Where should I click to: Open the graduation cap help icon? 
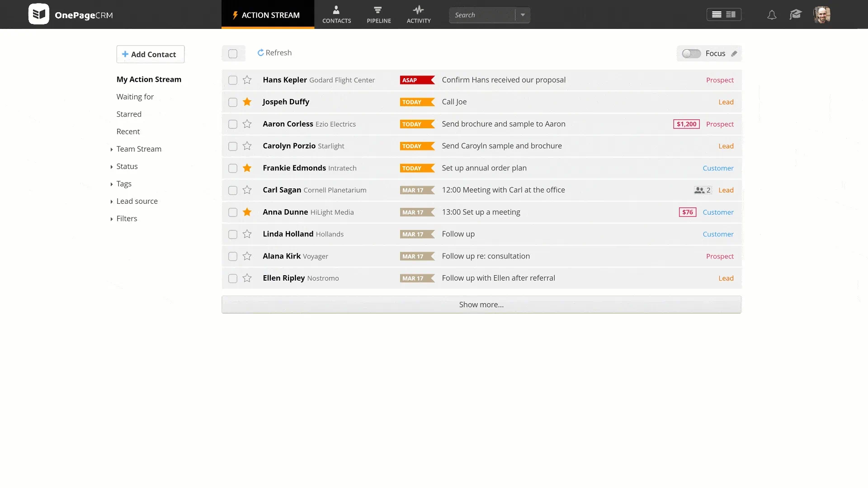pyautogui.click(x=796, y=14)
